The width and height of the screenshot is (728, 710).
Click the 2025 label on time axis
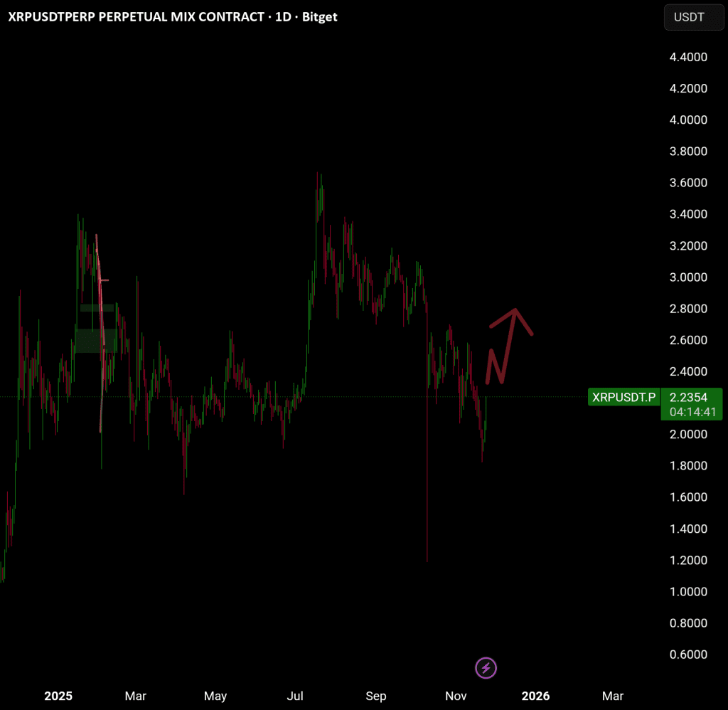(58, 696)
